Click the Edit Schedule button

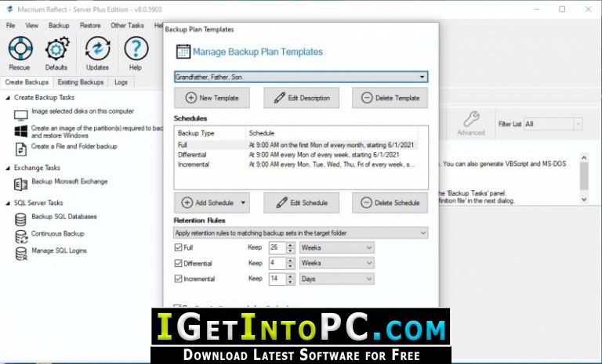pyautogui.click(x=301, y=203)
